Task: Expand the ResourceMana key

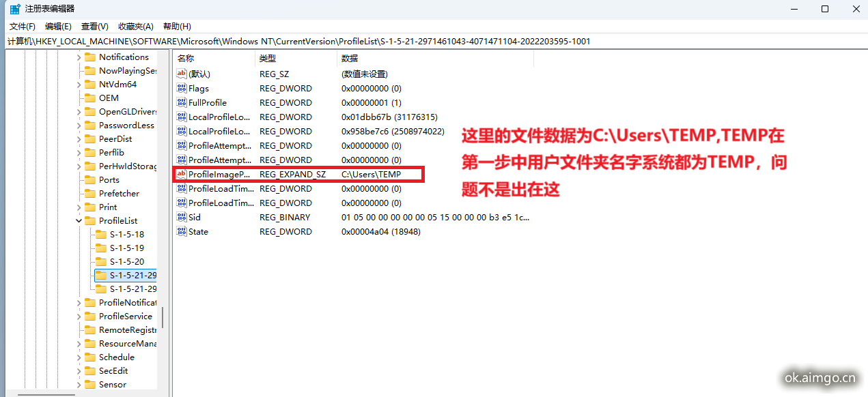Action: [x=79, y=344]
